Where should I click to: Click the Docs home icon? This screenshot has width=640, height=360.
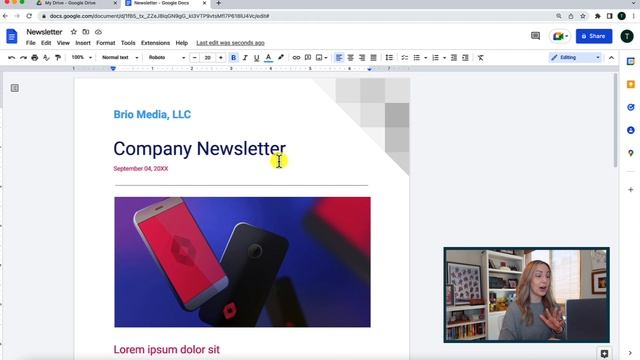pyautogui.click(x=12, y=36)
